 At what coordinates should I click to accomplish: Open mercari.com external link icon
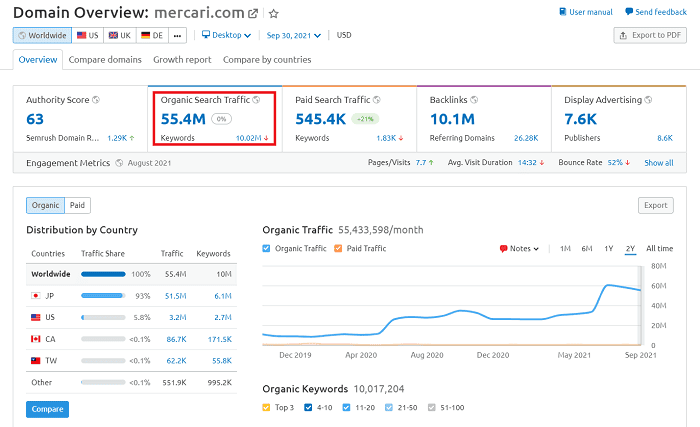tap(253, 14)
